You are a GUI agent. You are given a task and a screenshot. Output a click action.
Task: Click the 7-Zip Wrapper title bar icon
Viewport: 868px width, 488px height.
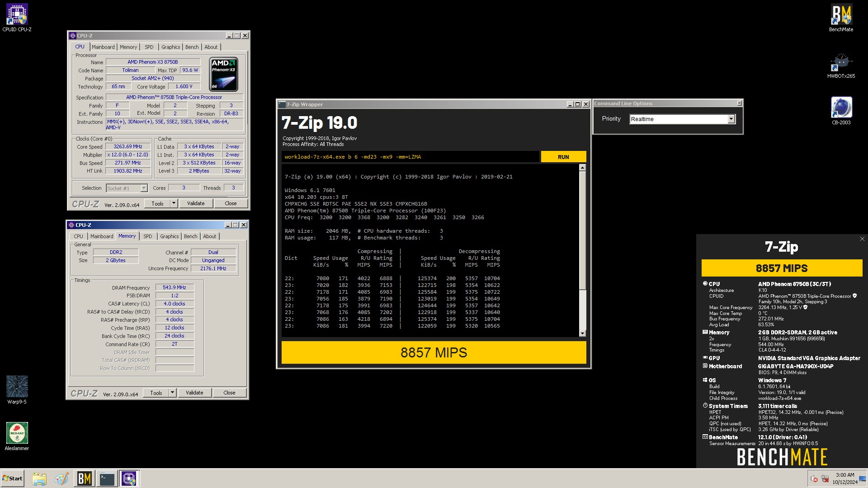282,104
